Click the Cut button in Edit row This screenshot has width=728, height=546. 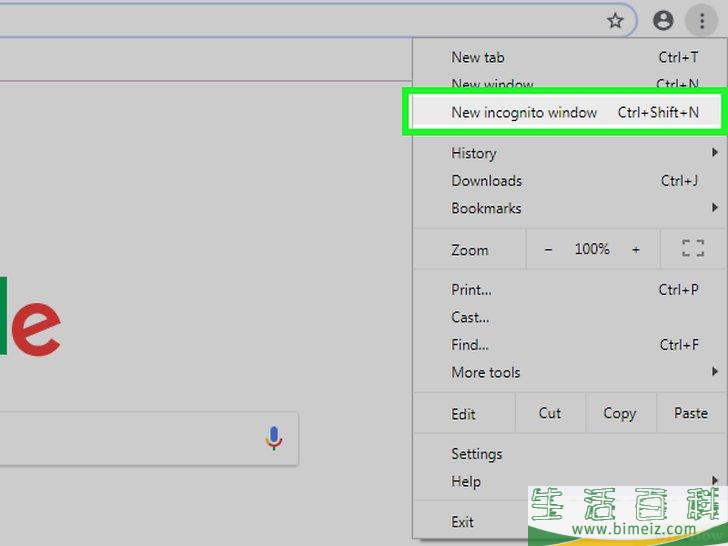(550, 413)
